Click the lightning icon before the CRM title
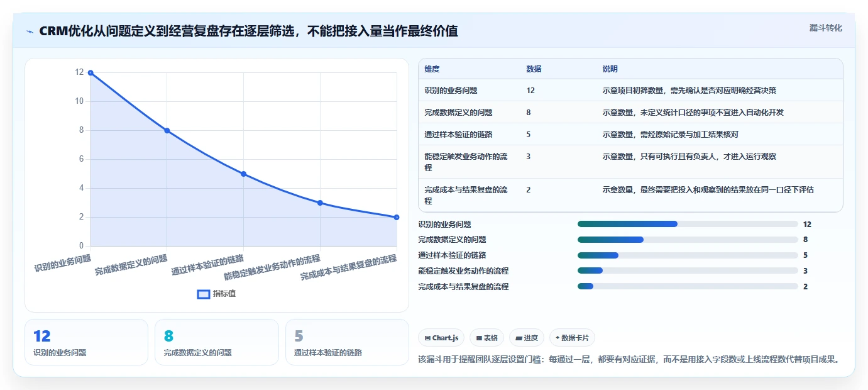The width and height of the screenshot is (868, 390). (x=30, y=31)
